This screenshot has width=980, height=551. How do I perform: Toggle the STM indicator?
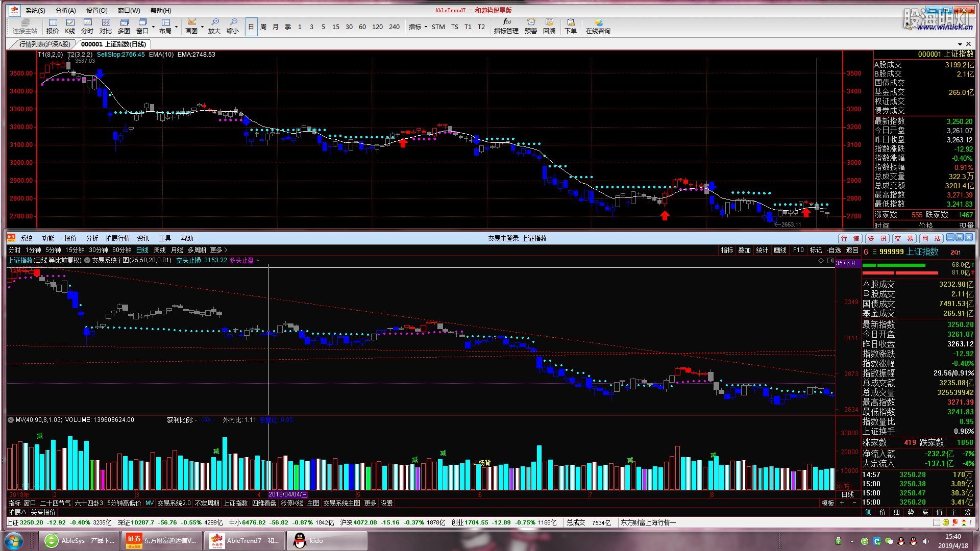point(438,27)
